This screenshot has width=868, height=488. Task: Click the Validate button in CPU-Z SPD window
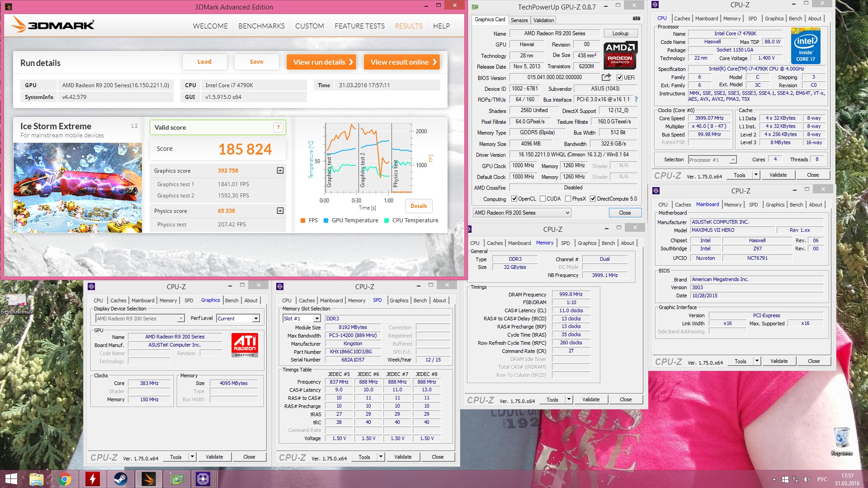[x=403, y=457]
